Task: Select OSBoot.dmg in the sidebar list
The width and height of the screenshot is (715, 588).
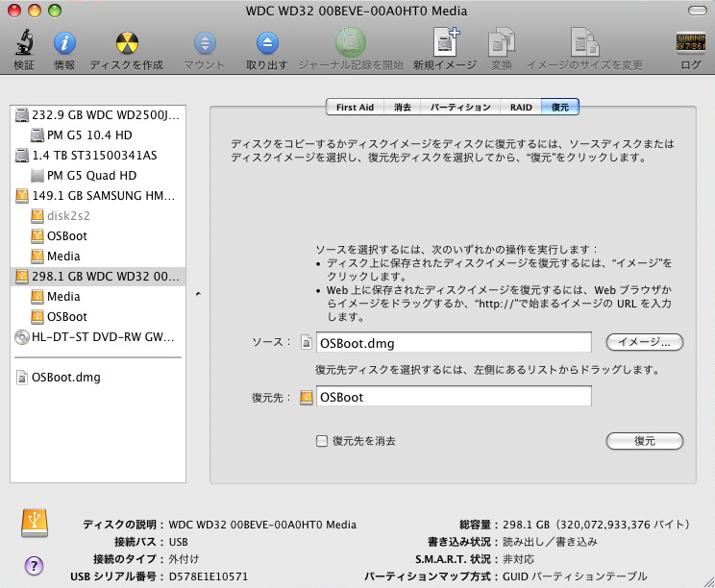Action: pyautogui.click(x=65, y=378)
